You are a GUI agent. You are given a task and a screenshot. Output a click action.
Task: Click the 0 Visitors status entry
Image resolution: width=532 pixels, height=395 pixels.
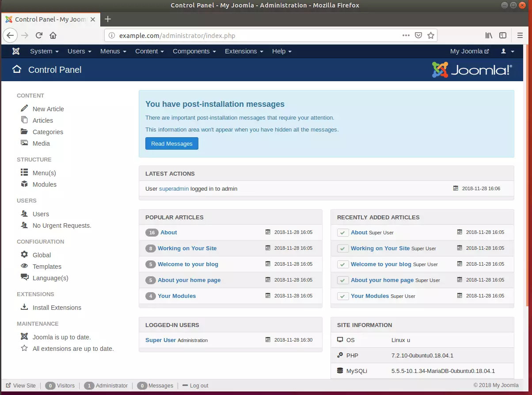click(x=60, y=385)
